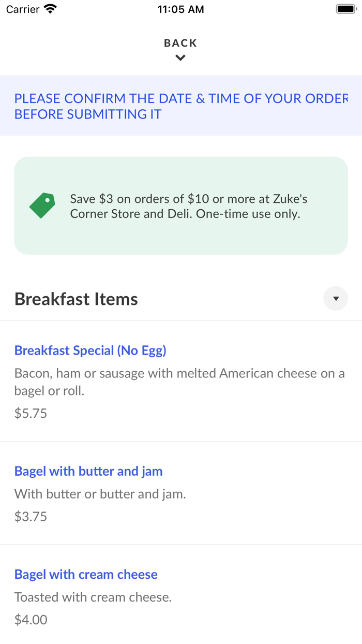
Task: Tap the BACK chevron arrow
Action: click(x=180, y=58)
